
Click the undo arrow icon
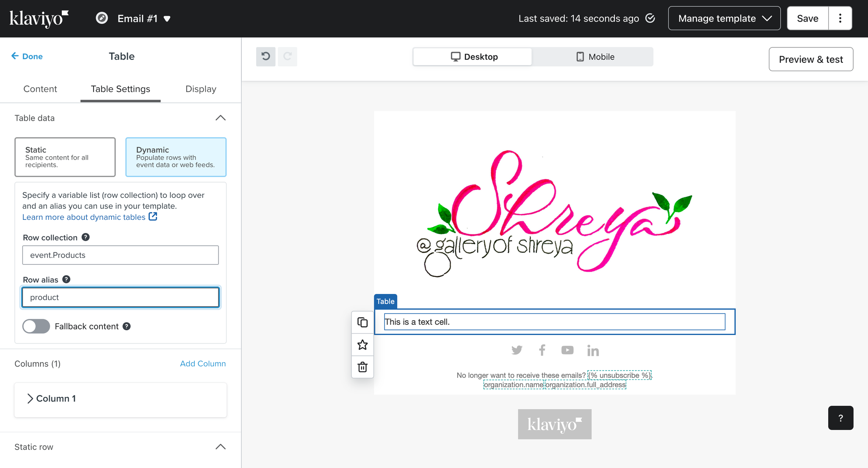tap(265, 56)
